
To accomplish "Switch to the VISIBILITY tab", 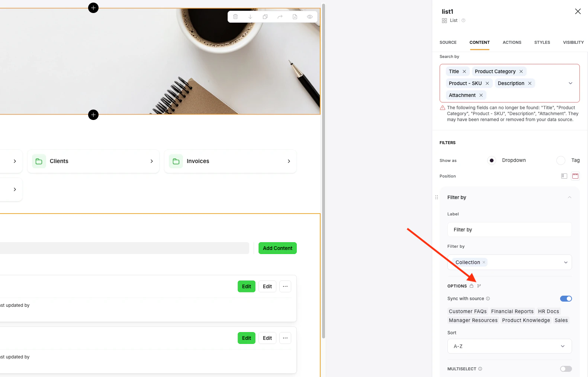I will [x=573, y=42].
